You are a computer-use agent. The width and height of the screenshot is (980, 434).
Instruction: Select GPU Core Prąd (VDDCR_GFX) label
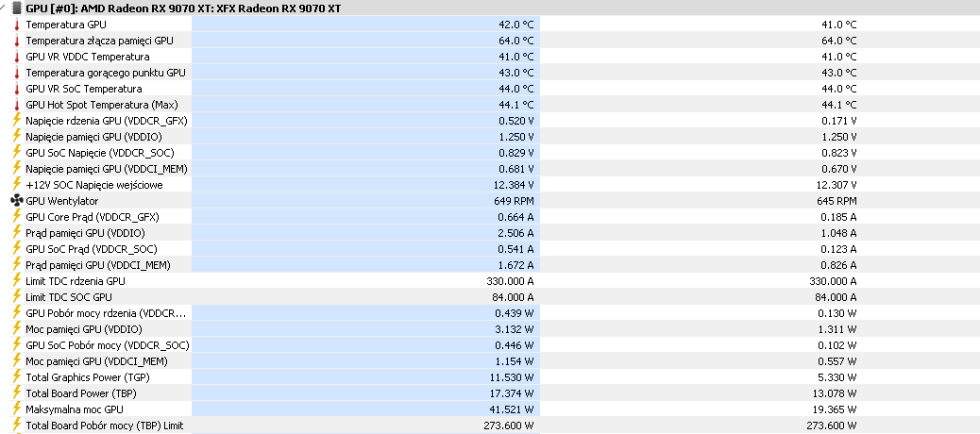(93, 217)
